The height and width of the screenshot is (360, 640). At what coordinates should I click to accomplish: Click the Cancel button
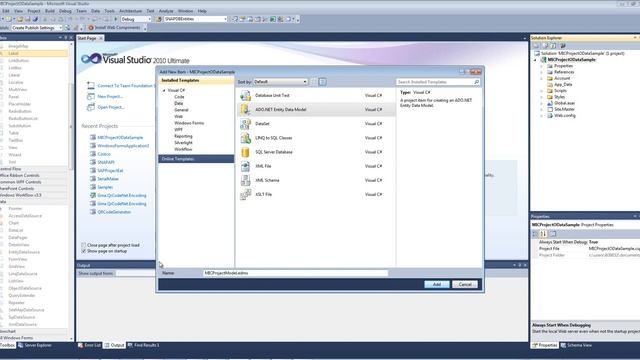[465, 284]
